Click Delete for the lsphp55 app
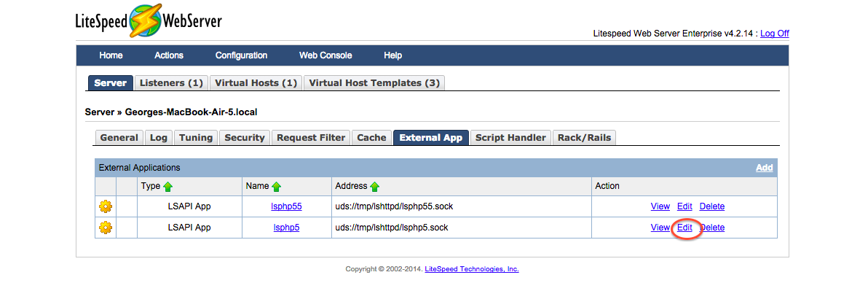868x283 pixels. [712, 206]
